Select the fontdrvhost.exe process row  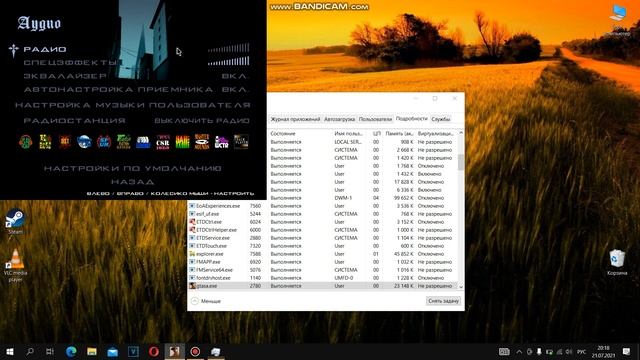tap(323, 278)
